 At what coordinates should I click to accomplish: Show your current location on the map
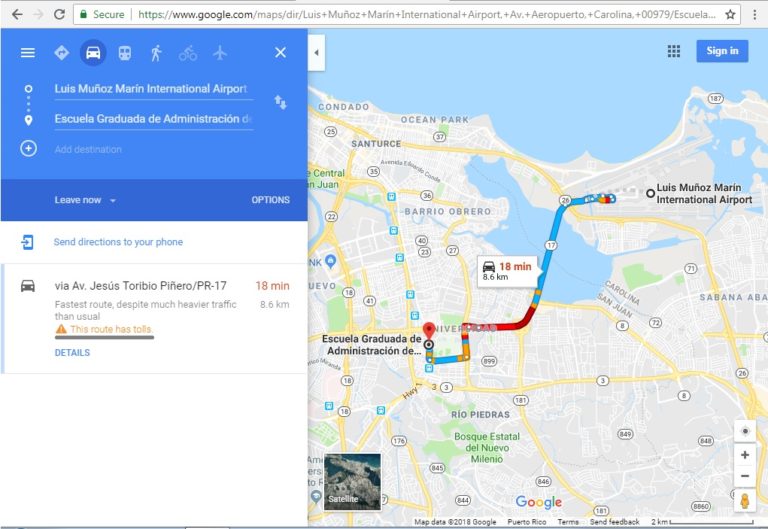point(745,431)
